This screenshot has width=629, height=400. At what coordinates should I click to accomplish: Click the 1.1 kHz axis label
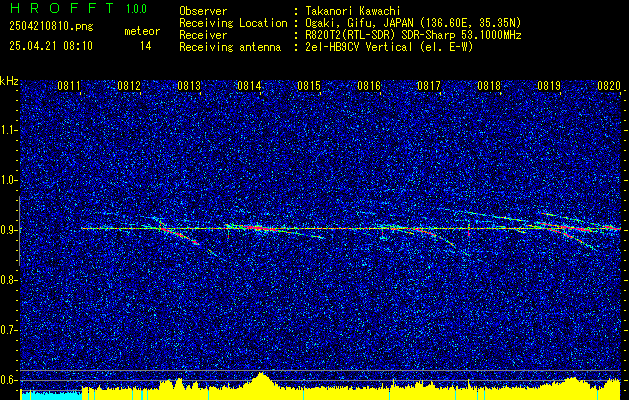click(x=9, y=131)
